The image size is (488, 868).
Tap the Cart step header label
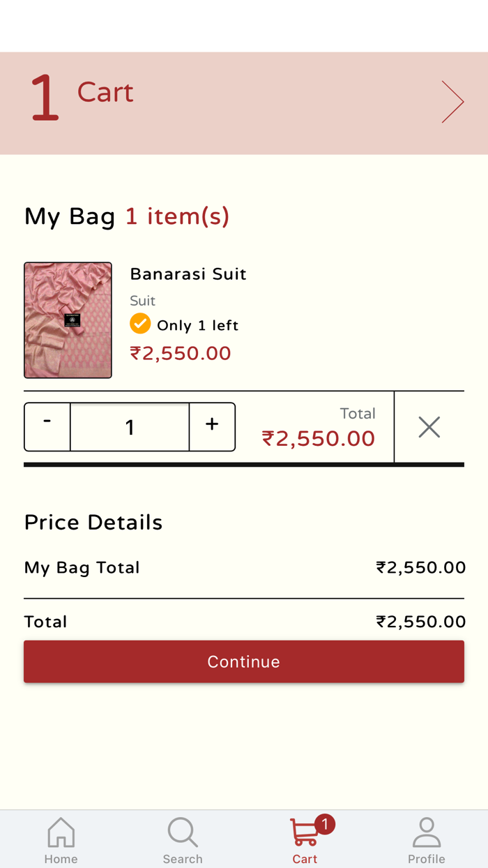105,92
